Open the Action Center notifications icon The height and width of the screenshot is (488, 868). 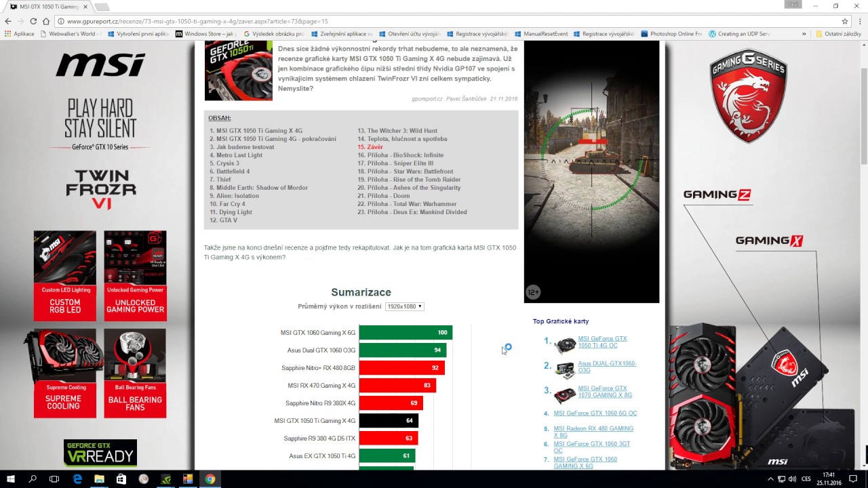853,479
